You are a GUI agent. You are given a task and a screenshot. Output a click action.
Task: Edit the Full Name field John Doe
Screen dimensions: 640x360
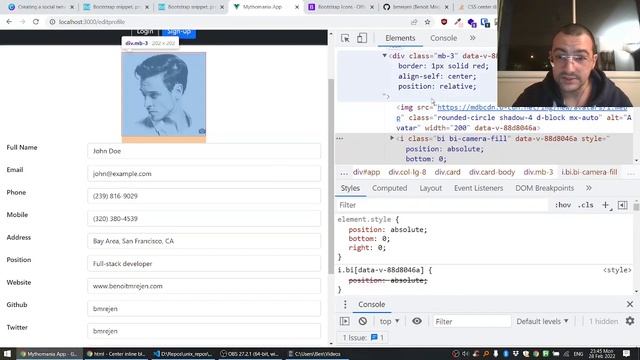tap(204, 151)
